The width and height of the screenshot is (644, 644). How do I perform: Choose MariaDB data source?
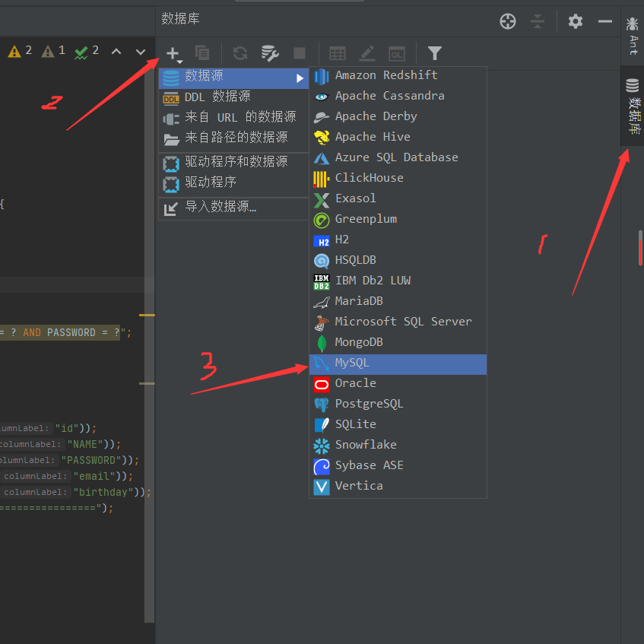[x=398, y=303]
